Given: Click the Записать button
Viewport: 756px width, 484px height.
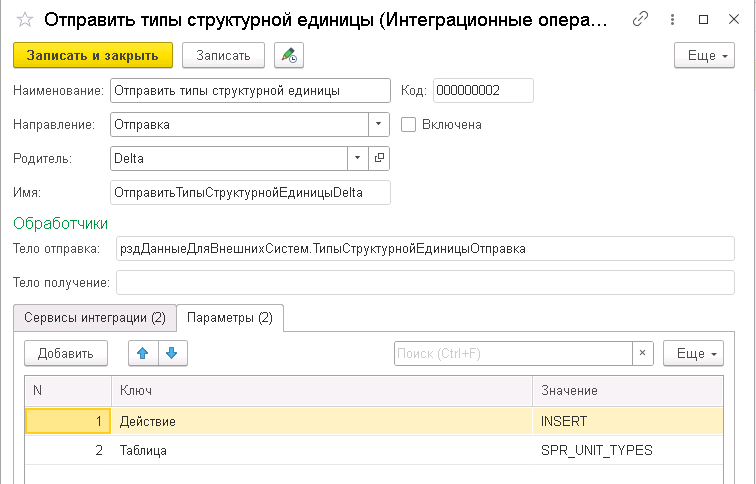Looking at the screenshot, I should tap(223, 55).
